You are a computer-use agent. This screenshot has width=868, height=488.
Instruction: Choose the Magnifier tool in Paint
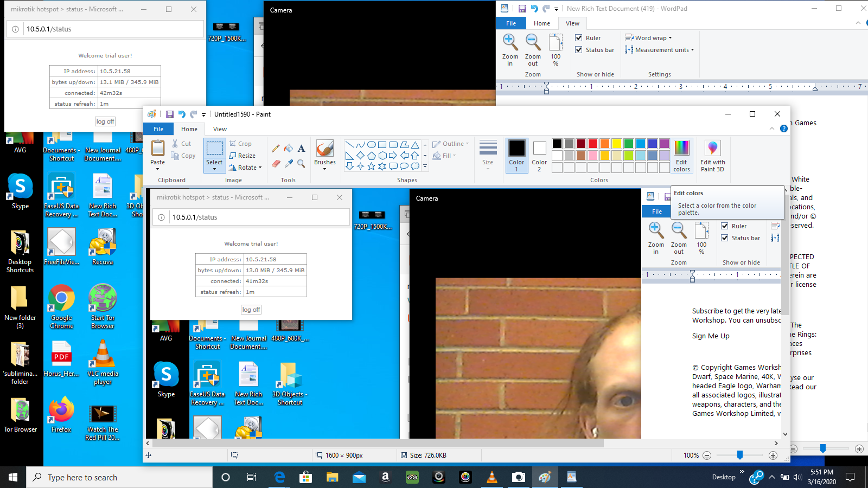tap(301, 163)
